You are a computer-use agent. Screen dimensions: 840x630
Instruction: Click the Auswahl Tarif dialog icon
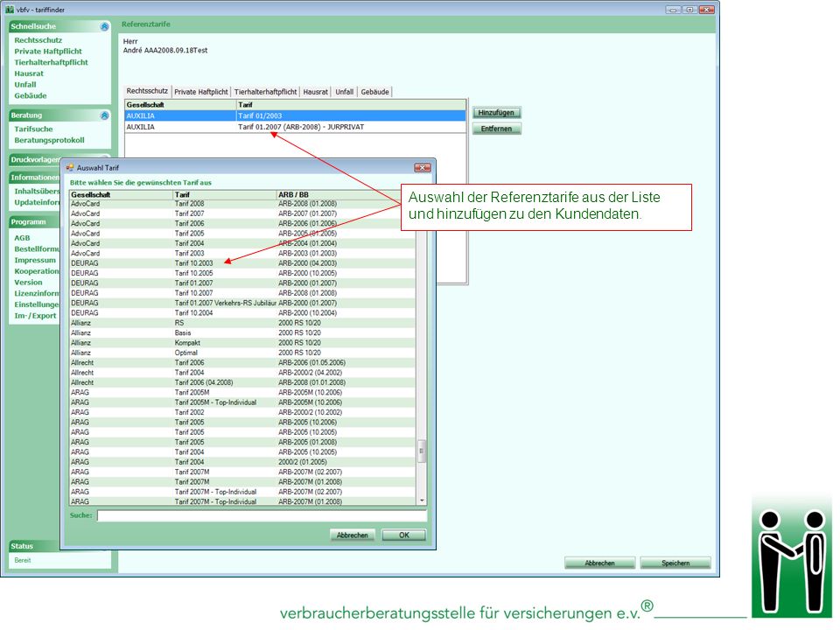click(70, 168)
